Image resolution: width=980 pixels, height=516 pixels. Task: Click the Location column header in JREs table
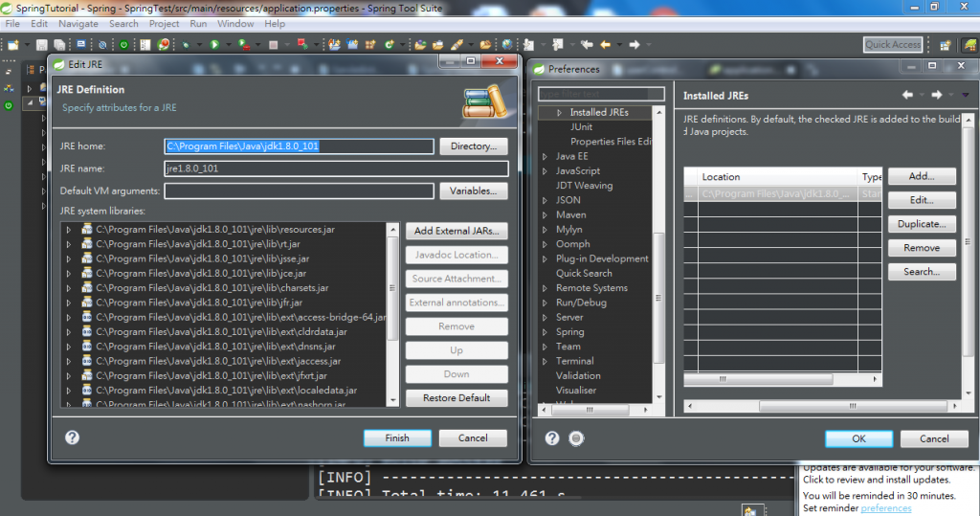pos(777,177)
